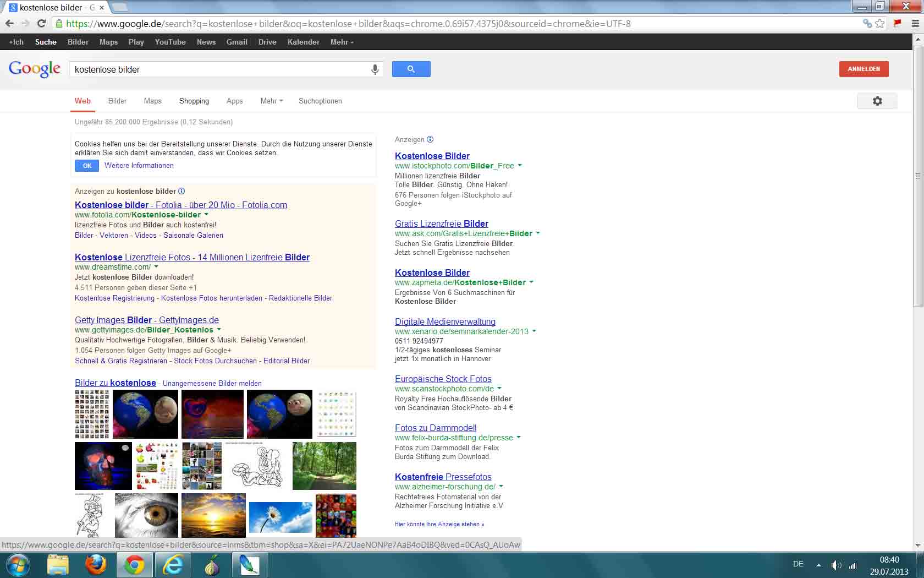Open 'Getty Images Bilder - GettyImages.de' link
The width and height of the screenshot is (924, 578).
click(x=147, y=320)
